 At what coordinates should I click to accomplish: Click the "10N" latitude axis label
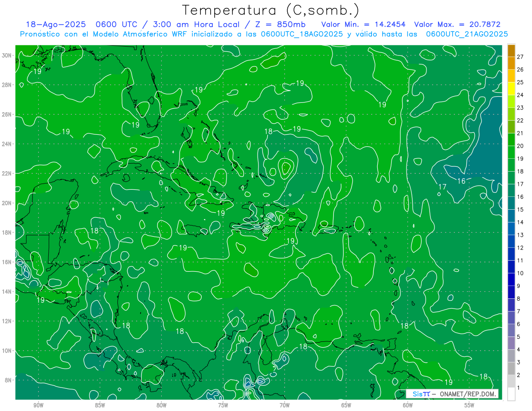coord(8,351)
